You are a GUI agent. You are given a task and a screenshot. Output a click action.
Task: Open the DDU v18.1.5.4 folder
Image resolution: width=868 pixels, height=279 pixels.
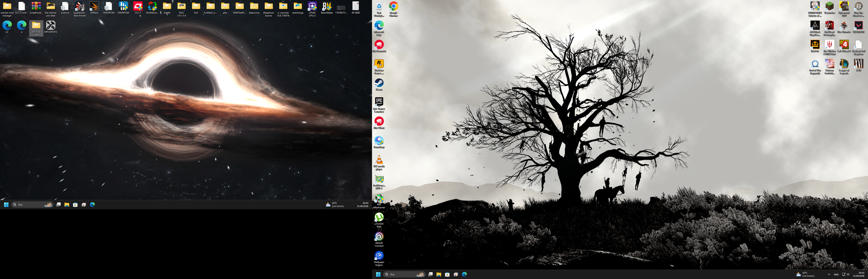point(181,9)
